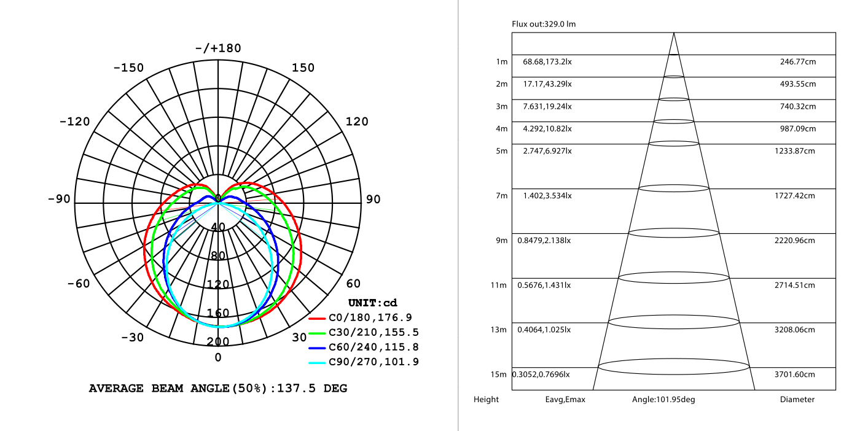Click illuminance value '1.402,3.534lx'

[x=547, y=196]
